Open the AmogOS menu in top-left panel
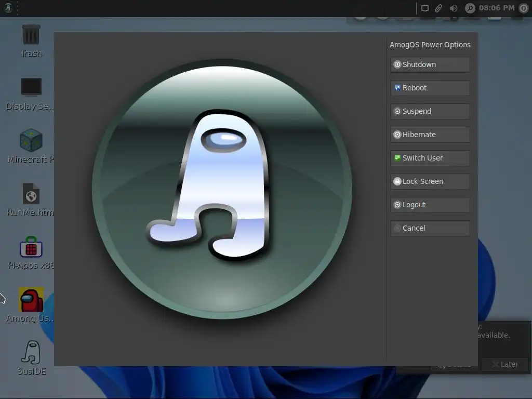Viewport: 532px width, 399px height. pos(8,8)
